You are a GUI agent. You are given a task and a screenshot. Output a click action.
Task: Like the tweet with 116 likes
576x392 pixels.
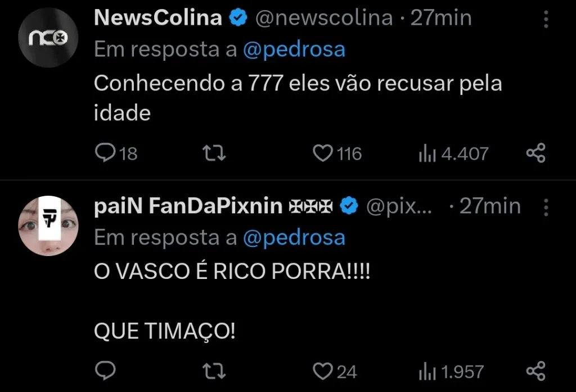pos(322,152)
